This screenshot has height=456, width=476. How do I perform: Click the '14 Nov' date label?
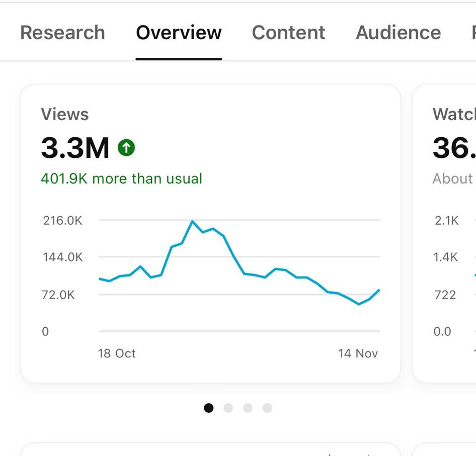[x=358, y=353]
